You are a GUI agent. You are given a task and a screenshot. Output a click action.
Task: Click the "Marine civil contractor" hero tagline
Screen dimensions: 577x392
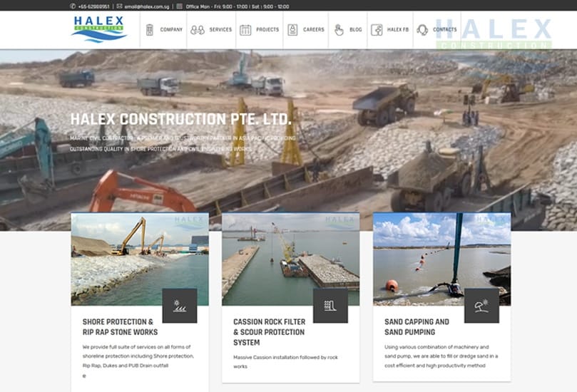pos(183,143)
